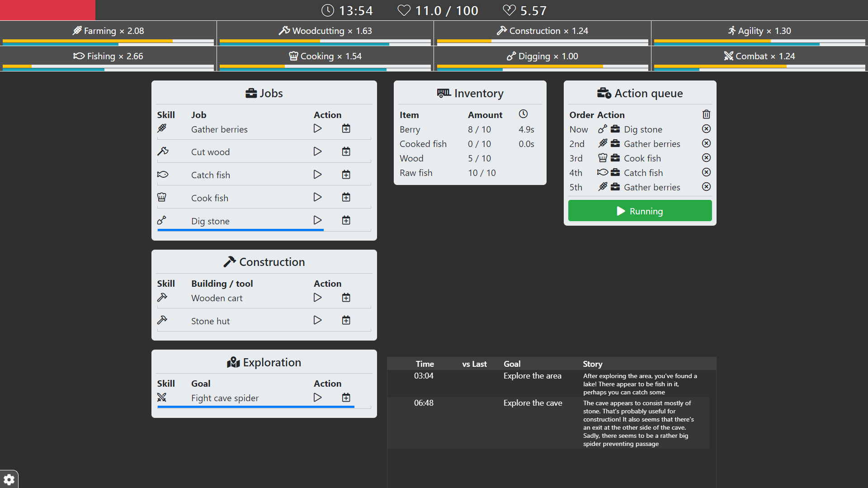Open the settings gear in the bottom left

9,479
